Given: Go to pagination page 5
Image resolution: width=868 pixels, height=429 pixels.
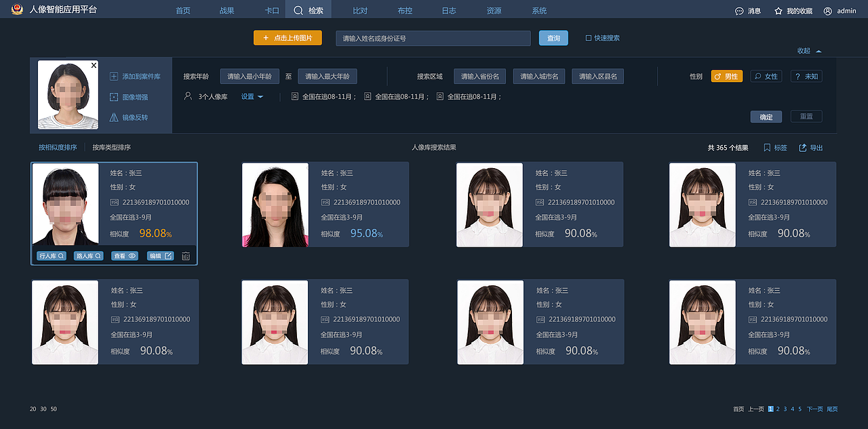Looking at the screenshot, I should point(800,409).
